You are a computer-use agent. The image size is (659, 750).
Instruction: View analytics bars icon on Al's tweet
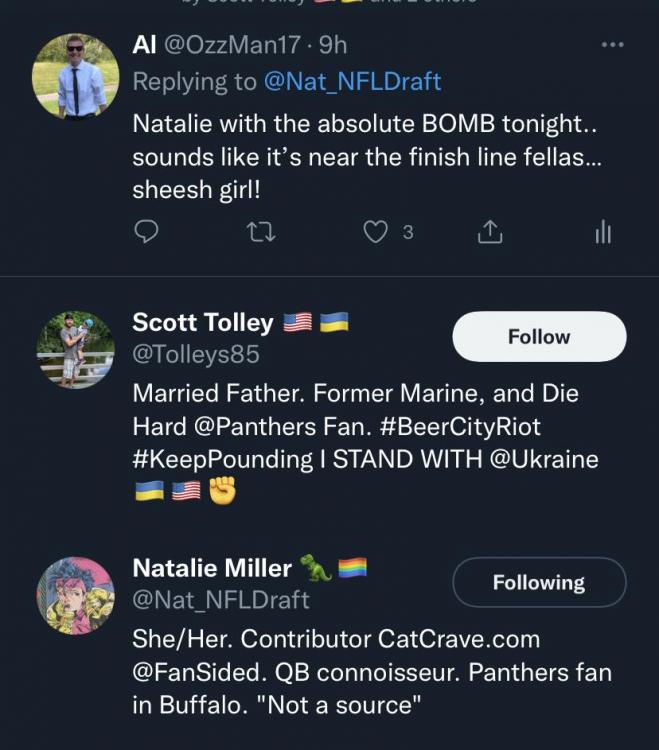[x=602, y=233]
